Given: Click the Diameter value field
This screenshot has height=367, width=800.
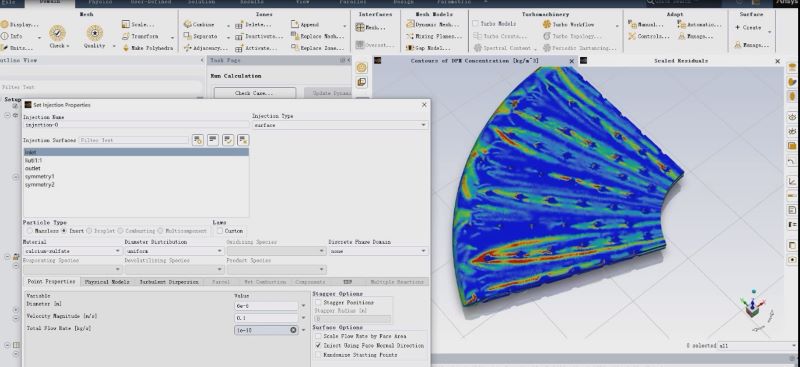Looking at the screenshot, I should [x=266, y=306].
